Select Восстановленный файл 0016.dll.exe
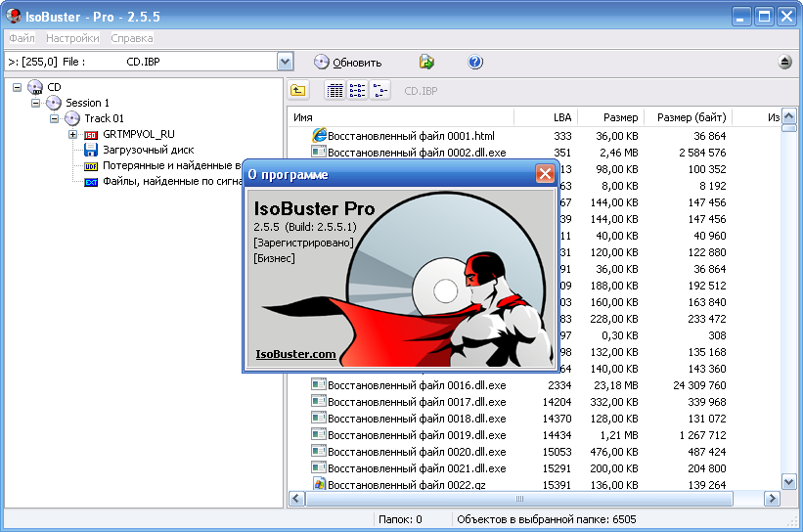Screen dimensions: 803x532 click(x=417, y=385)
